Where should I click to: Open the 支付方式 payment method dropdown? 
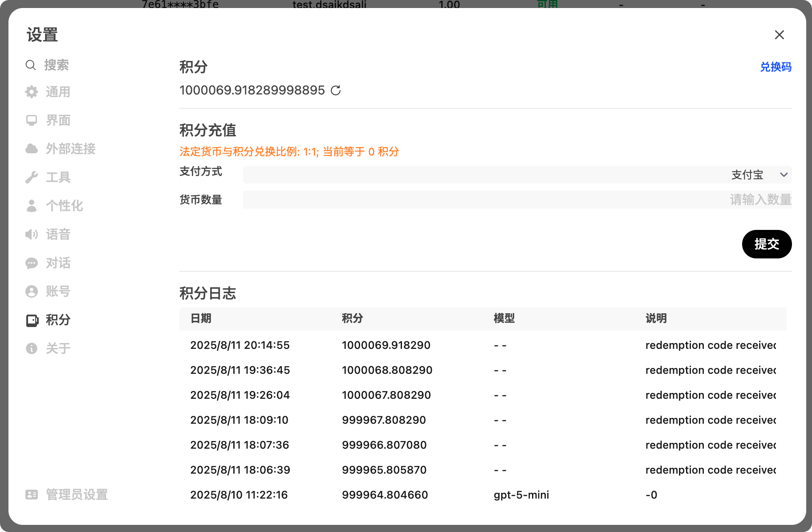tap(516, 175)
